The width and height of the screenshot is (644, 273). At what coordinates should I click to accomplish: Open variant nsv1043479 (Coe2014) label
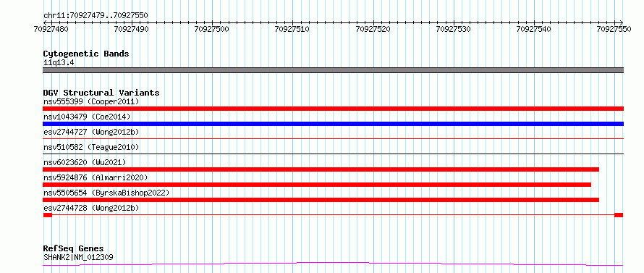coord(87,117)
